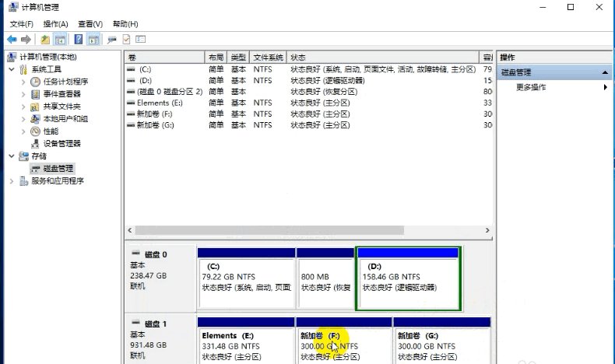Collapse the 系统工具 tree node
This screenshot has height=364, width=615.
(12, 69)
